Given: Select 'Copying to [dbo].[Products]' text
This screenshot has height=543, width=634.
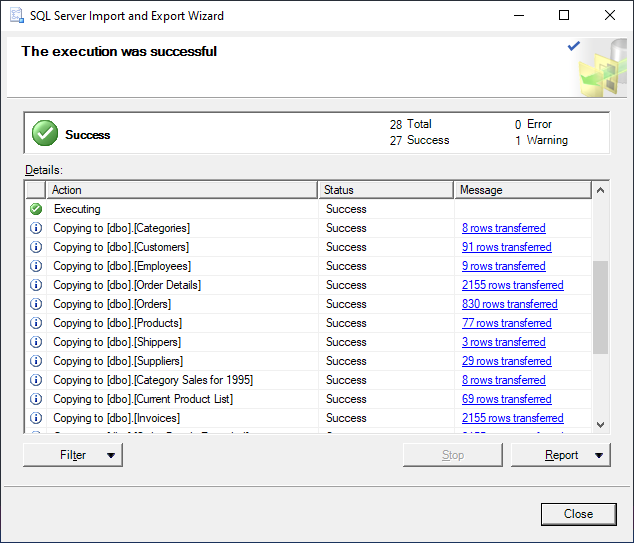Looking at the screenshot, I should tap(118, 323).
